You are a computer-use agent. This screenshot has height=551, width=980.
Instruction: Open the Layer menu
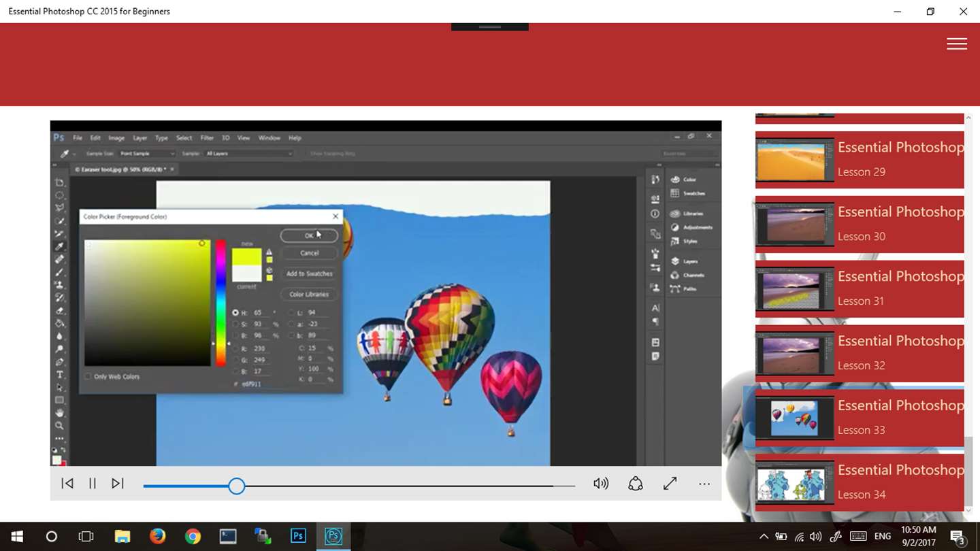140,137
